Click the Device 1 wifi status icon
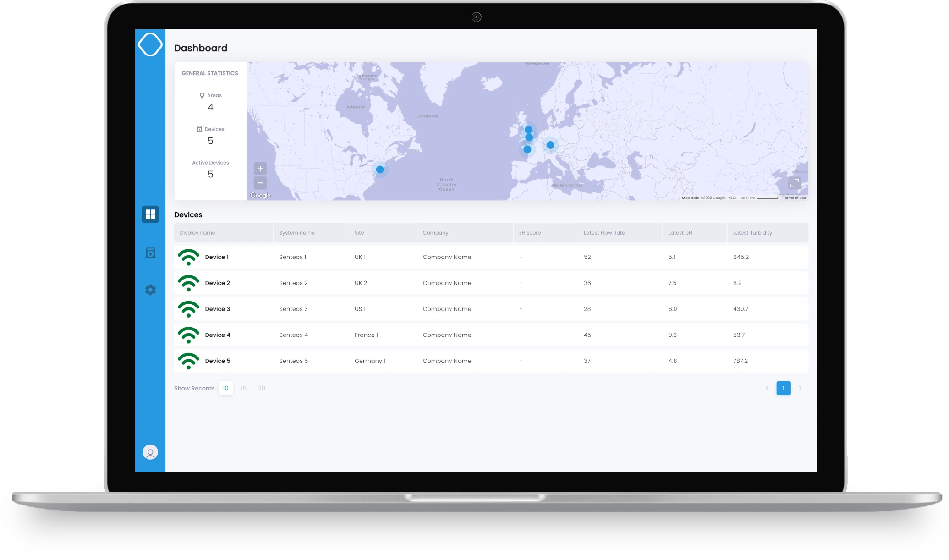Viewport: 949px width, 560px height. coord(188,257)
